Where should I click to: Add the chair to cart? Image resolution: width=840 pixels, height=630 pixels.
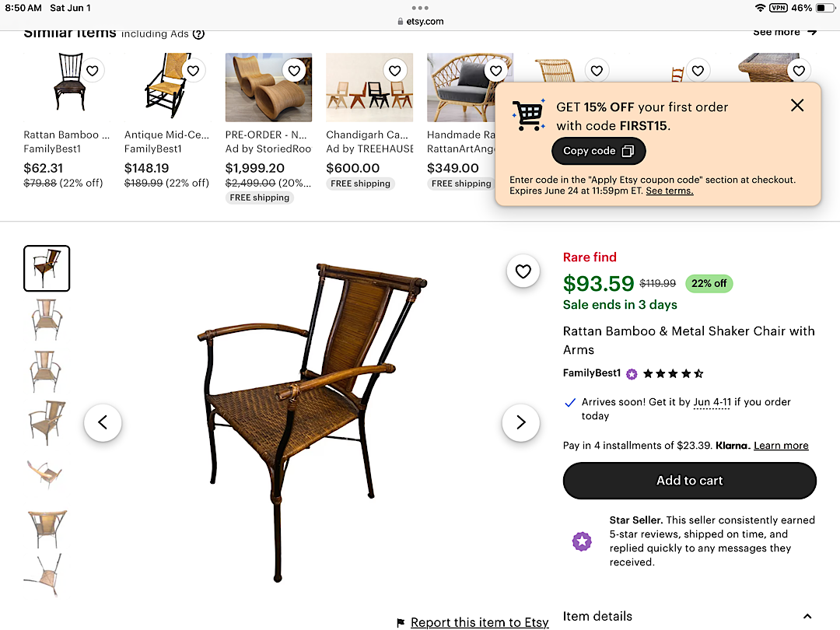tap(689, 481)
